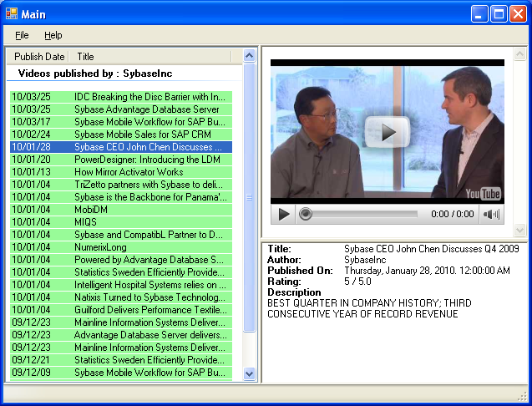The width and height of the screenshot is (532, 406).
Task: Click the video panel scroll up arrow
Action: (x=519, y=54)
